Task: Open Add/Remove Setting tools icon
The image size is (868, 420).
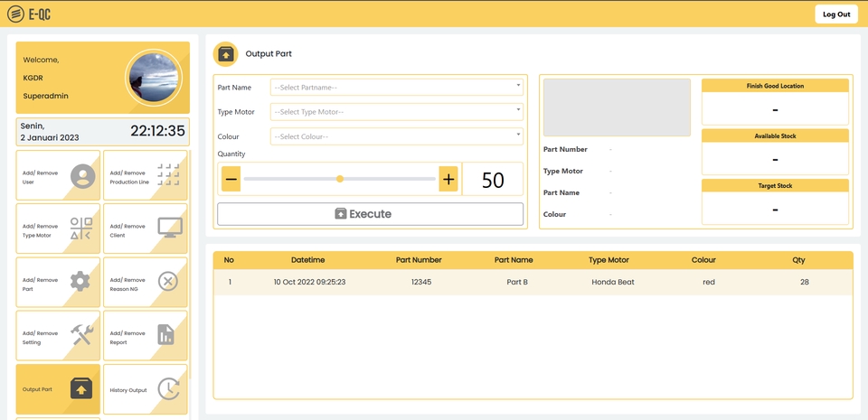Action: [x=82, y=335]
